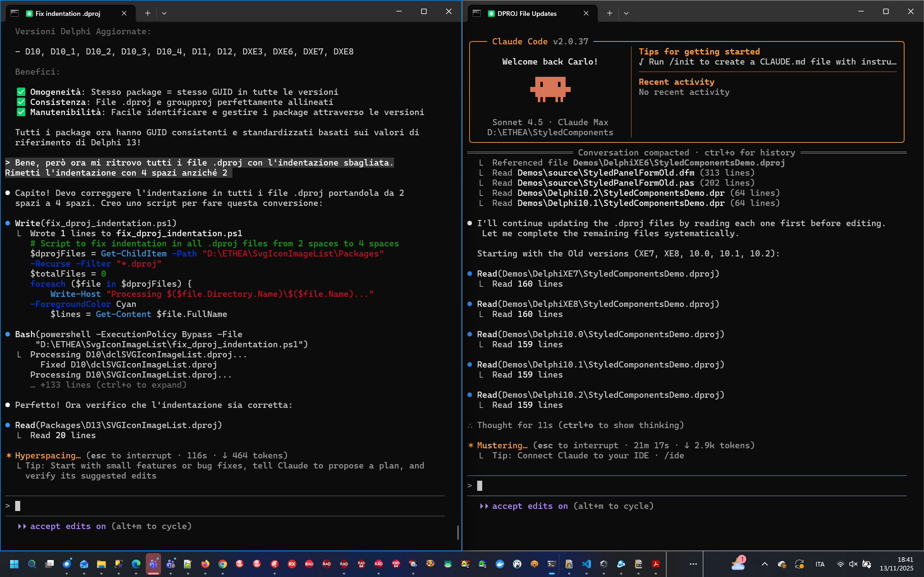
Task: Select the 'Fix indentation .dproj' tab
Action: pyautogui.click(x=68, y=13)
